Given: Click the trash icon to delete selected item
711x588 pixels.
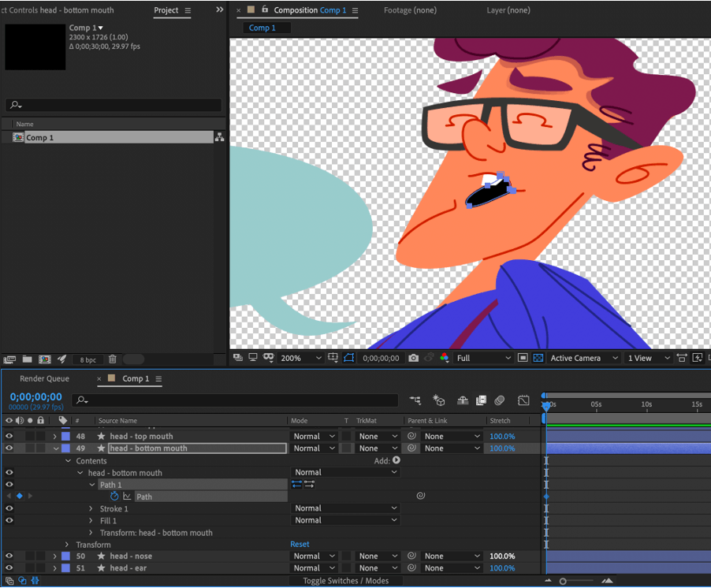Looking at the screenshot, I should point(112,359).
